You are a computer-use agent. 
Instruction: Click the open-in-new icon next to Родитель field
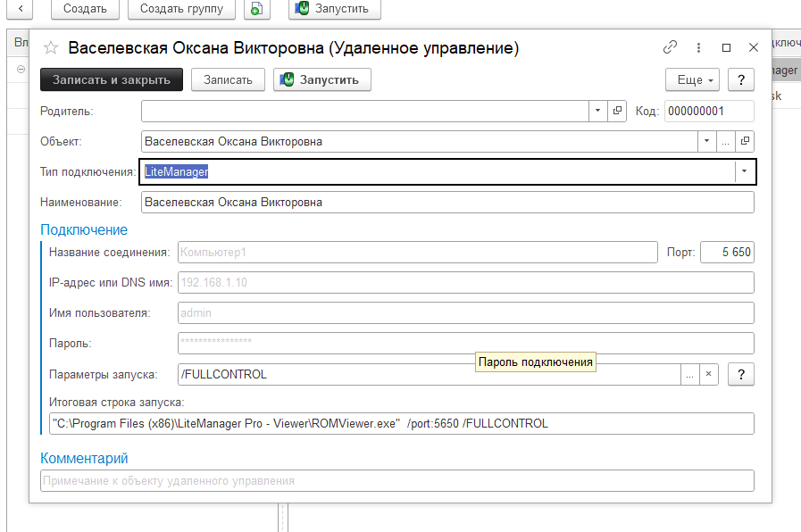click(616, 111)
